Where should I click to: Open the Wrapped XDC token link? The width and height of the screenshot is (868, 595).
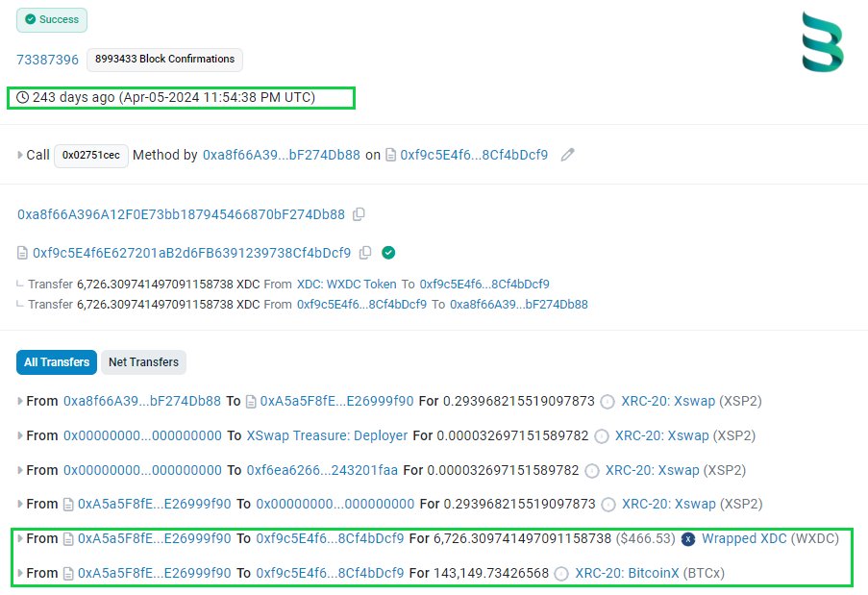coord(744,538)
